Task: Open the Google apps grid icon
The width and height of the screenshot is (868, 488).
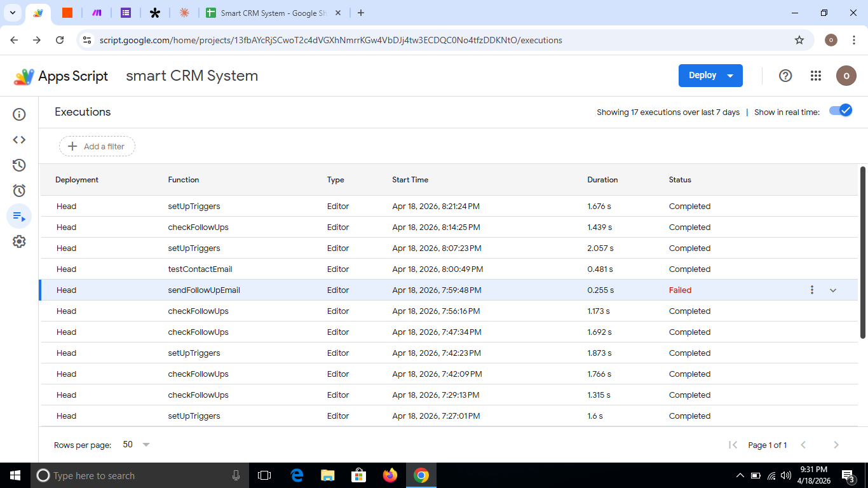Action: click(x=816, y=76)
